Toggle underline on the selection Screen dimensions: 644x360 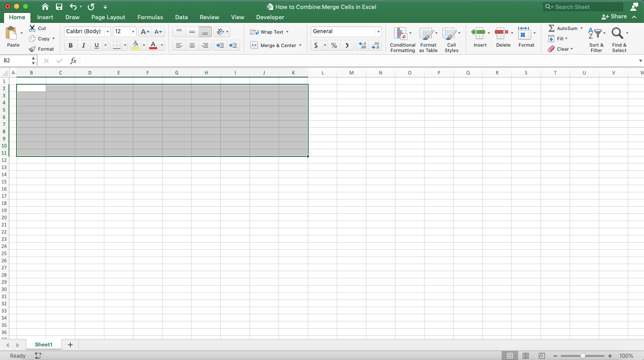pyautogui.click(x=96, y=45)
